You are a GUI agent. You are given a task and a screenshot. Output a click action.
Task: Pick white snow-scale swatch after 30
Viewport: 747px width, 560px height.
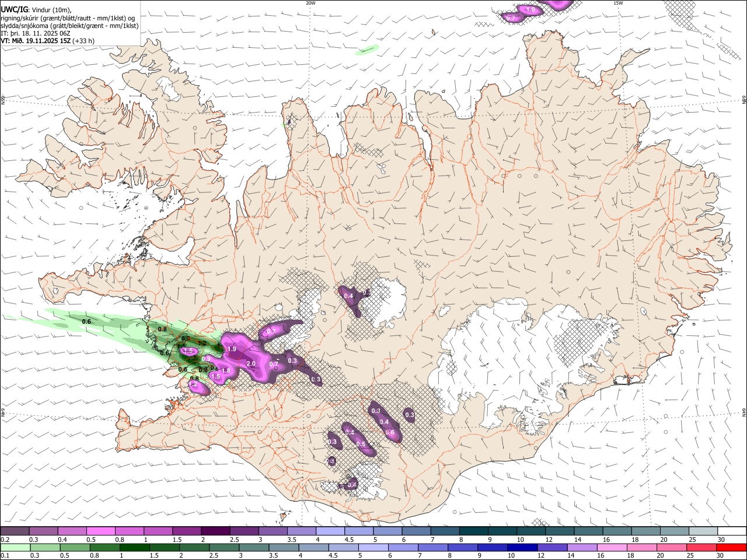(x=734, y=531)
